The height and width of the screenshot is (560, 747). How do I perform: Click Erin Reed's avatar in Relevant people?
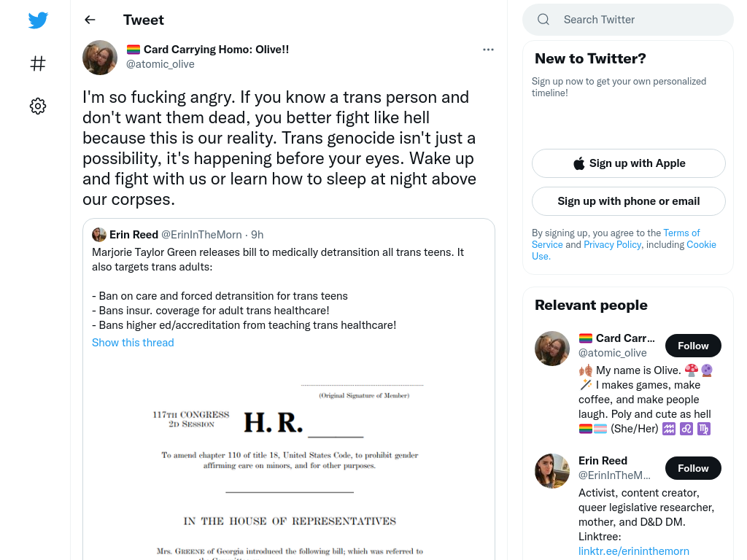tap(552, 471)
